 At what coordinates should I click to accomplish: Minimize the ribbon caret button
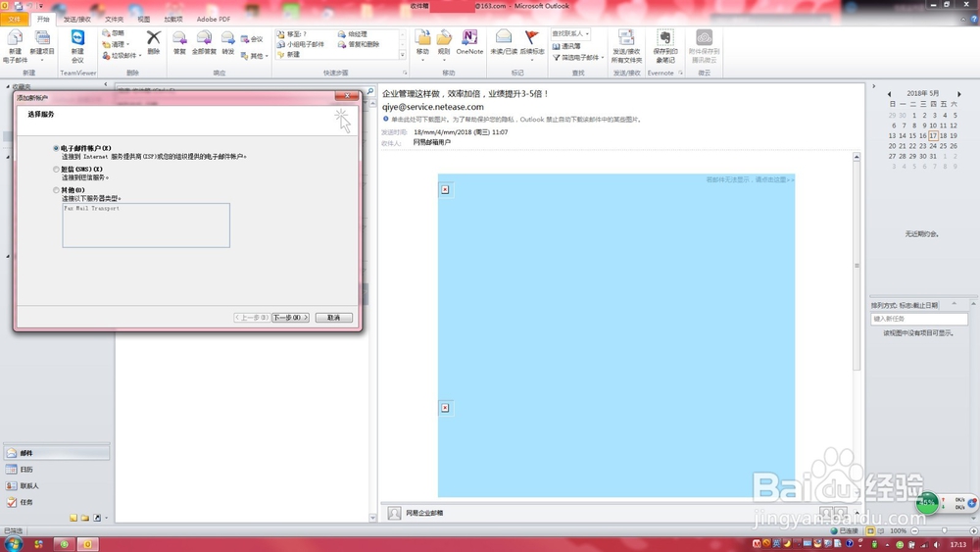point(963,20)
